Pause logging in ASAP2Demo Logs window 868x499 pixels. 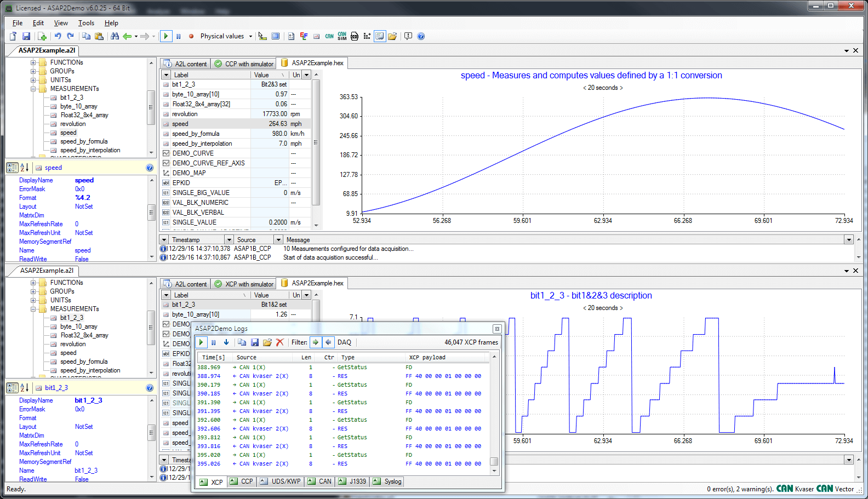pos(214,342)
